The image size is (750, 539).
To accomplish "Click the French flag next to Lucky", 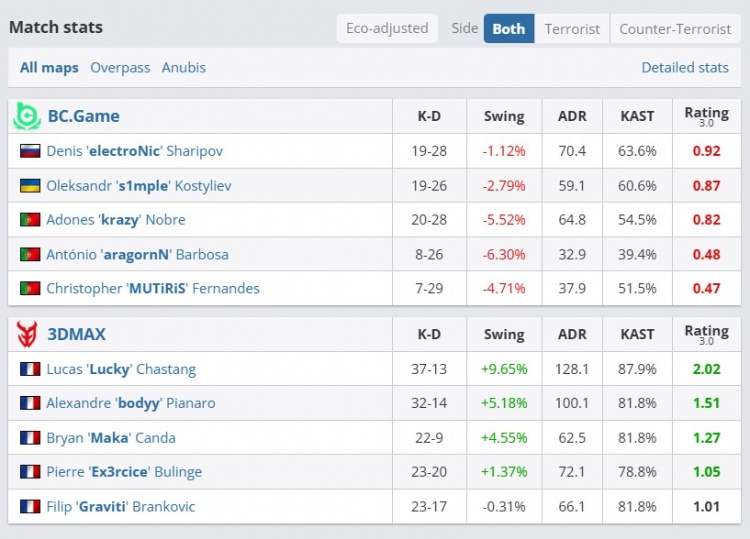I will (30, 369).
